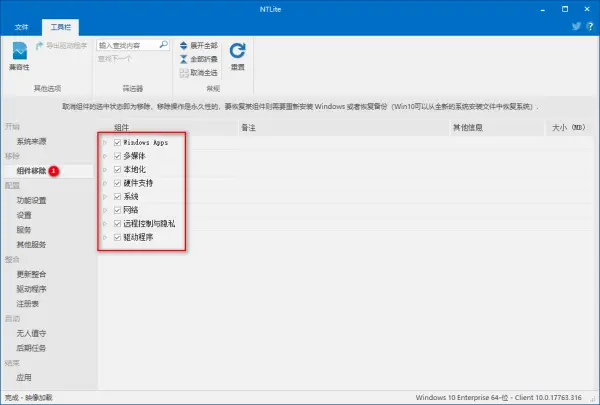Uncheck the 系统 component checkbox
The width and height of the screenshot is (600, 405).
tap(117, 196)
